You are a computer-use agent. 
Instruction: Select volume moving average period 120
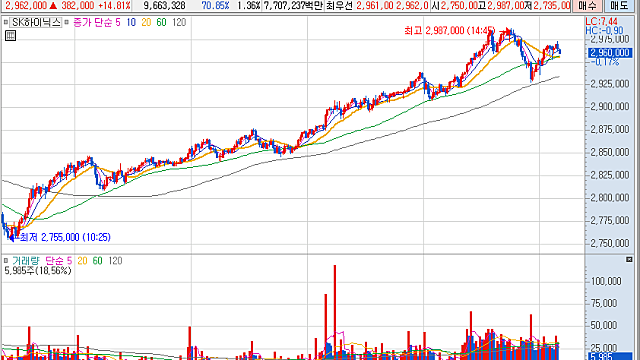coord(115,260)
